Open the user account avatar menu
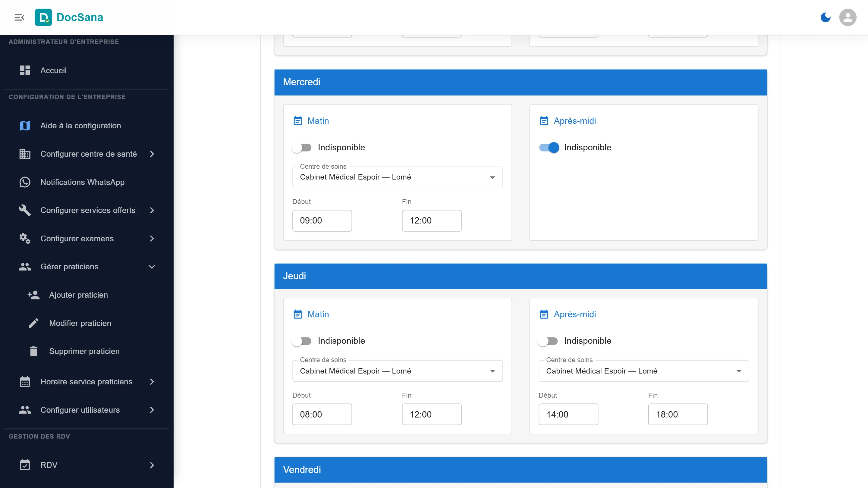The image size is (868, 488). coord(848,17)
